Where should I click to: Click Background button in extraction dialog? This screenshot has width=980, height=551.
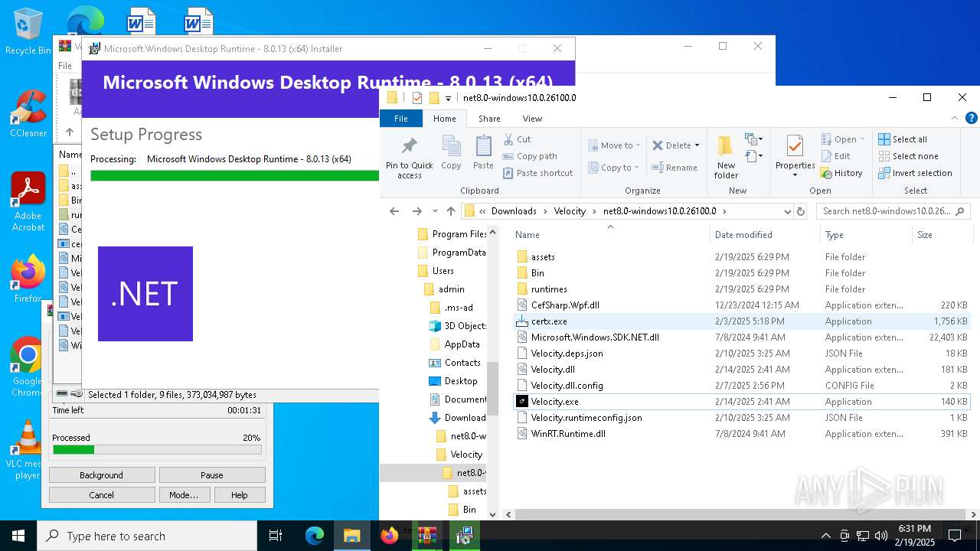point(102,475)
